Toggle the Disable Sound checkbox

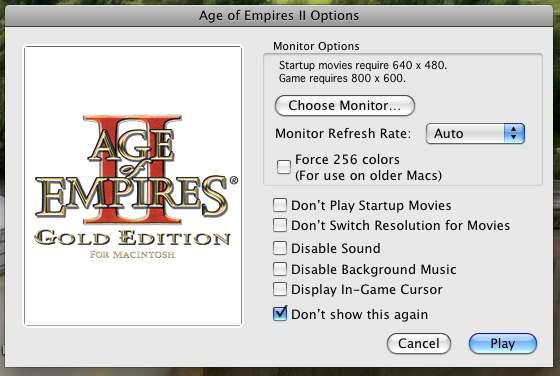click(280, 248)
